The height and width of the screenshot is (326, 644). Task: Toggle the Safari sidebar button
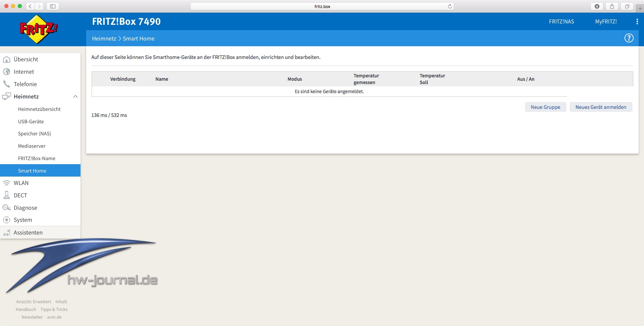click(53, 6)
